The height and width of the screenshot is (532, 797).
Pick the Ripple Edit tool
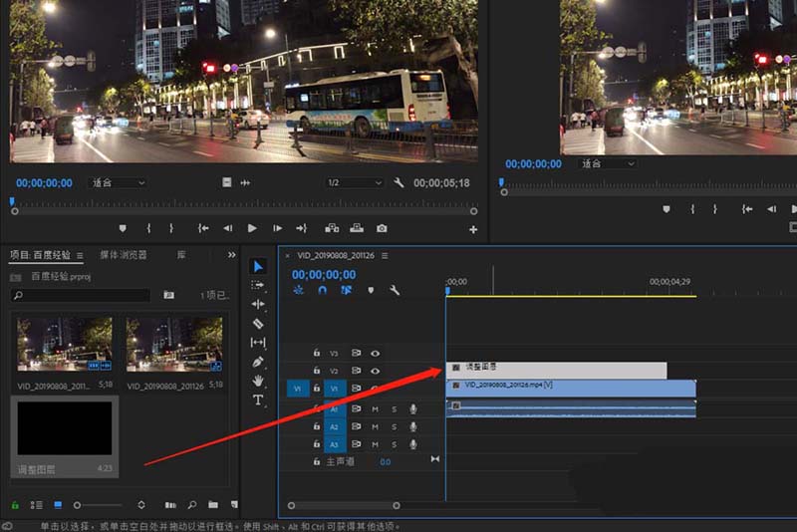[258, 304]
